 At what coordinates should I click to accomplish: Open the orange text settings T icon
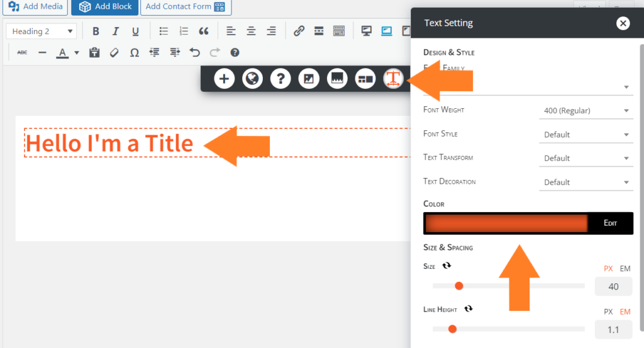click(x=393, y=79)
